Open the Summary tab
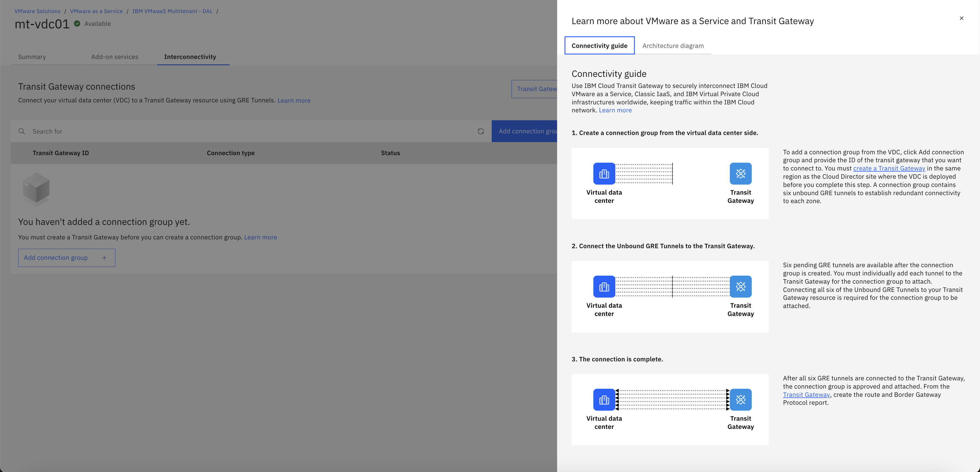This screenshot has width=980, height=472. pos(32,57)
